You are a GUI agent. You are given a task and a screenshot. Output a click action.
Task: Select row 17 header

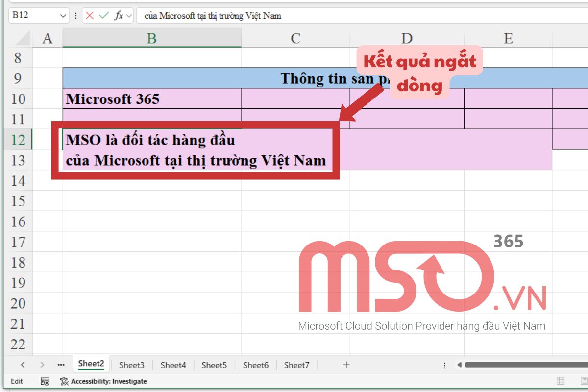click(x=18, y=242)
